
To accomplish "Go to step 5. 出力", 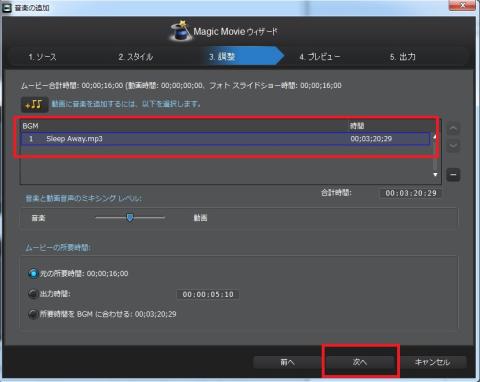I will 403,57.
